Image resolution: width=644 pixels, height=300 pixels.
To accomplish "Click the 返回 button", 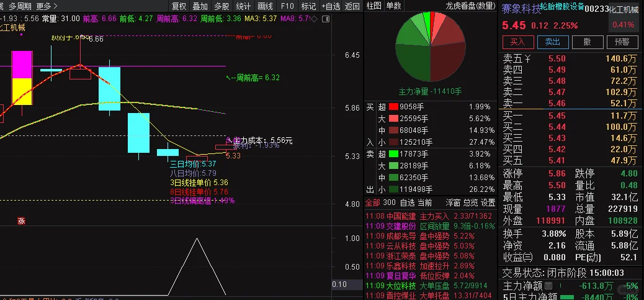I will 352,6.
